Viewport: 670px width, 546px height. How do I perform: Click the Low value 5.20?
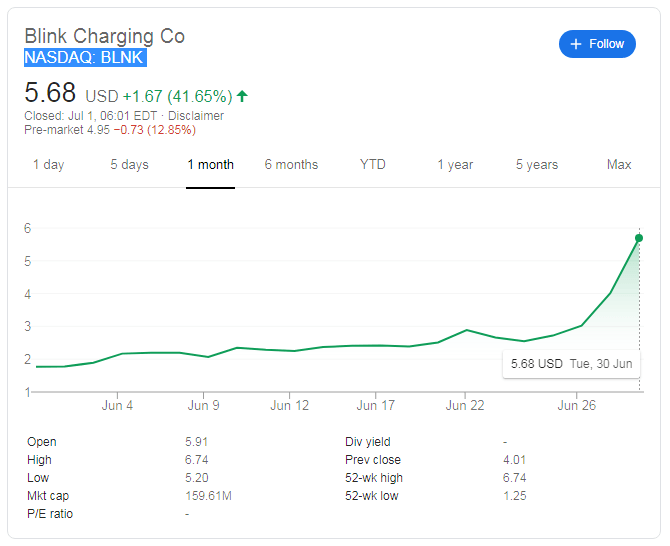(197, 478)
